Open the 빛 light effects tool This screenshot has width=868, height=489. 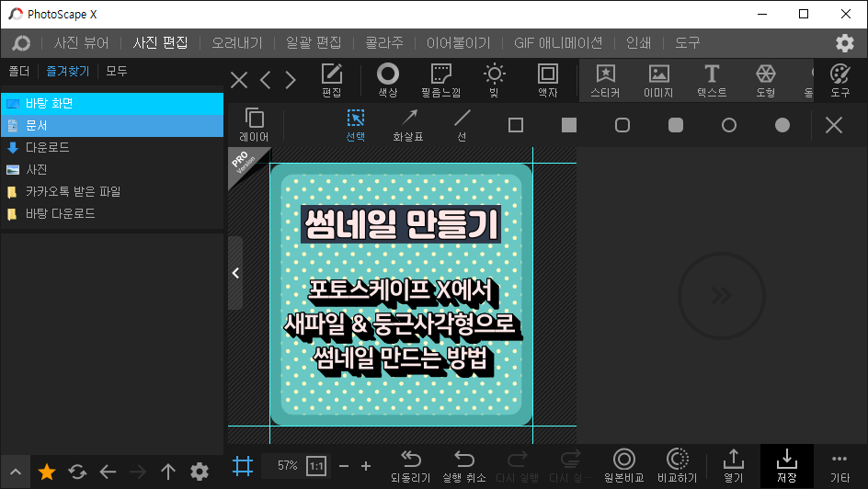(x=494, y=80)
